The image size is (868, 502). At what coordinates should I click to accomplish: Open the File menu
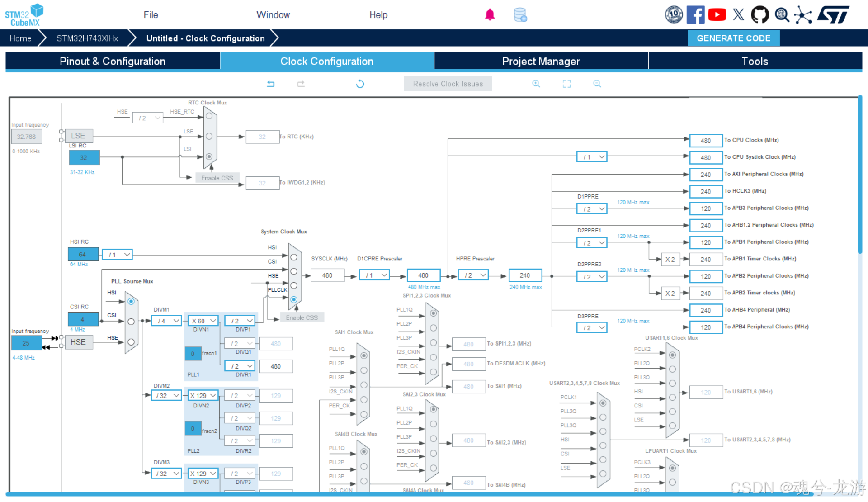pyautogui.click(x=151, y=15)
